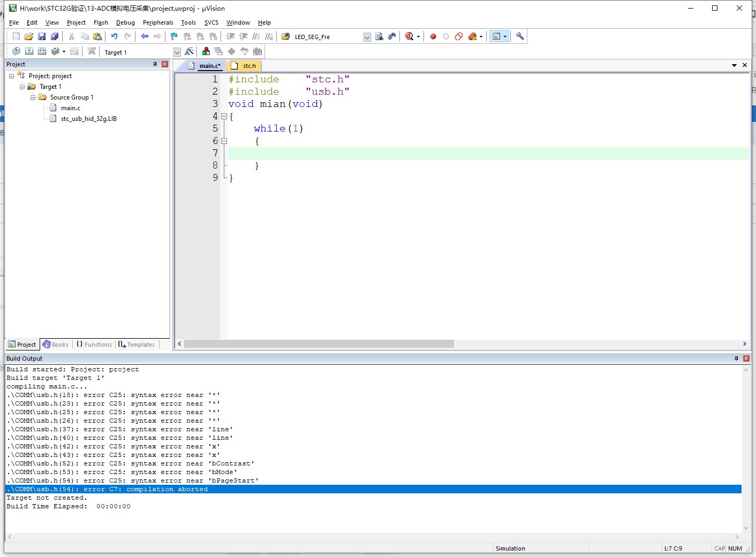Screen dimensions: 756x557
Task: Open the Target 1 selection dropdown
Action: 177,52
